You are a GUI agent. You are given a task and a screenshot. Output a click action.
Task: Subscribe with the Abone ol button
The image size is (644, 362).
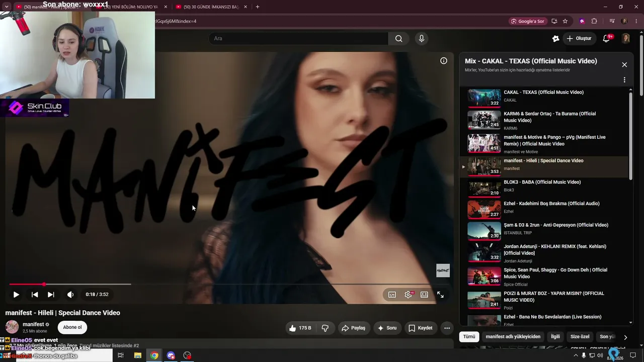pos(72,327)
